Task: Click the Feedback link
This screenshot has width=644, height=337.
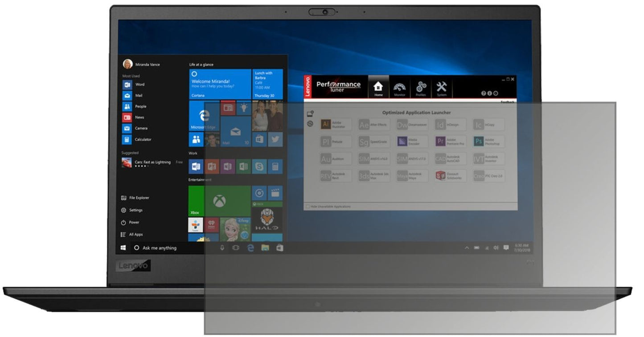Action: click(507, 102)
